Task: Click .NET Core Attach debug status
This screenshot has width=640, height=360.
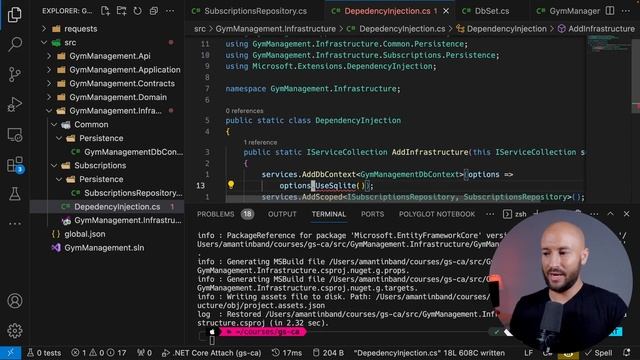Action: tap(211, 353)
